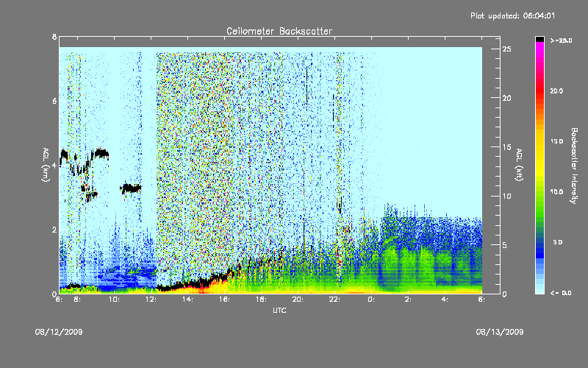Click the '16:' tick on the UTC axis

[224, 300]
